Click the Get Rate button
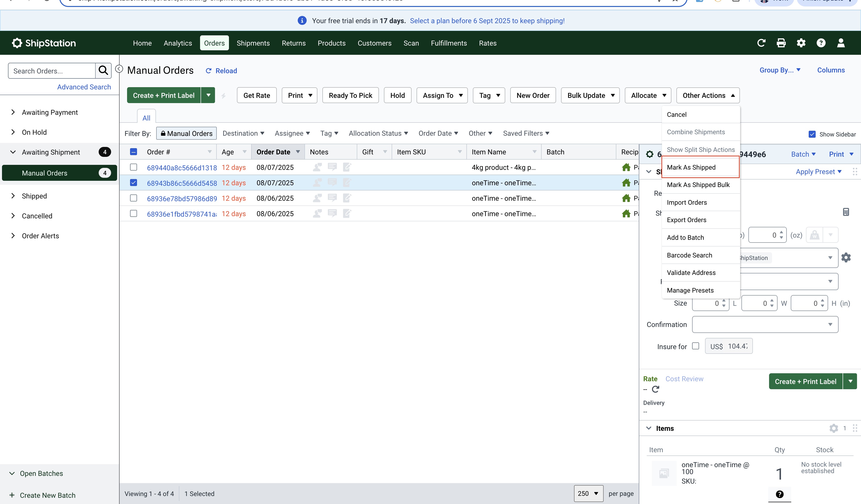 [x=257, y=95]
